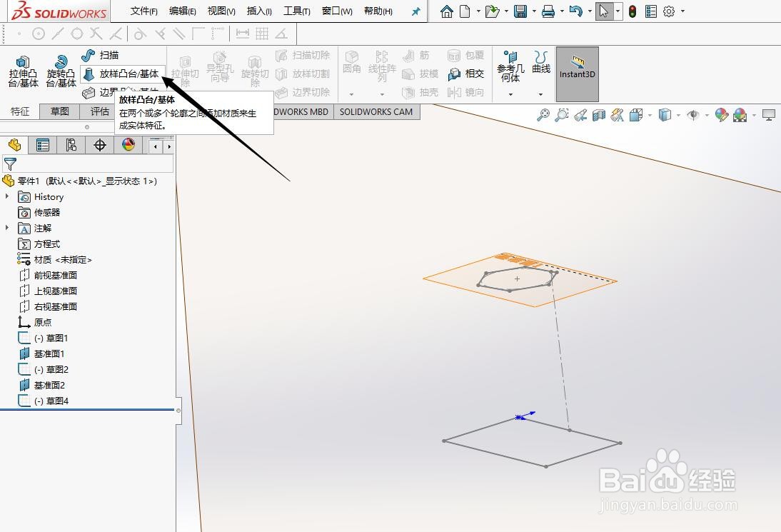781x532 pixels.
Task: Open dropdown arrow next to New document icon
Action: (x=478, y=11)
